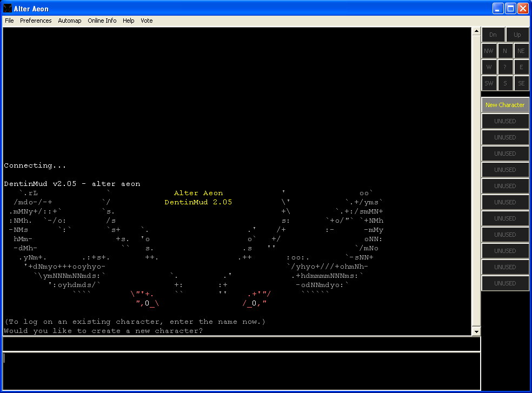Viewport: 532px width, 393px height.
Task: Move north with the N button
Action: click(x=505, y=51)
